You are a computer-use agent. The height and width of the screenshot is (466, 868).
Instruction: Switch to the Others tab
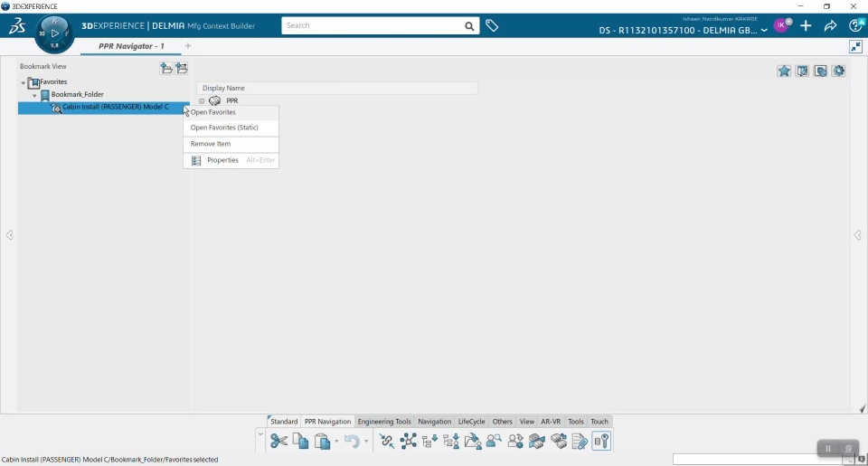pos(503,421)
